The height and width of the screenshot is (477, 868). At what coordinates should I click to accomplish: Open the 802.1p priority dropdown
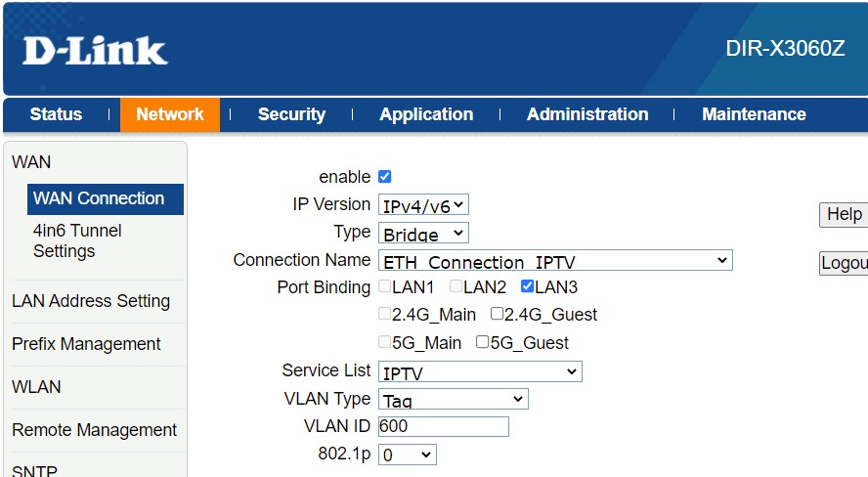(x=407, y=455)
